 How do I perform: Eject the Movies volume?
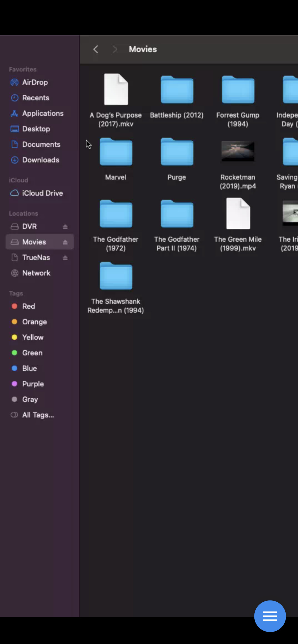click(x=65, y=242)
